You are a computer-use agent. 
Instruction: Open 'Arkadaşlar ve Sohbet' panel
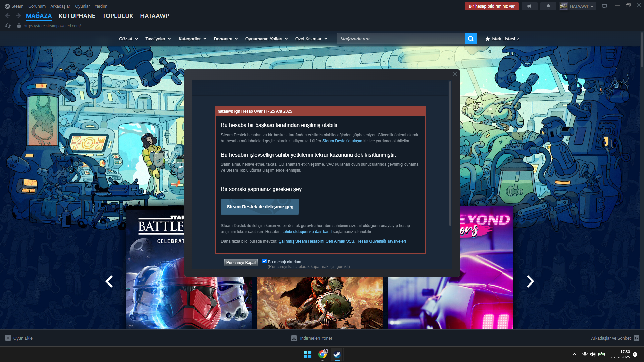point(611,338)
